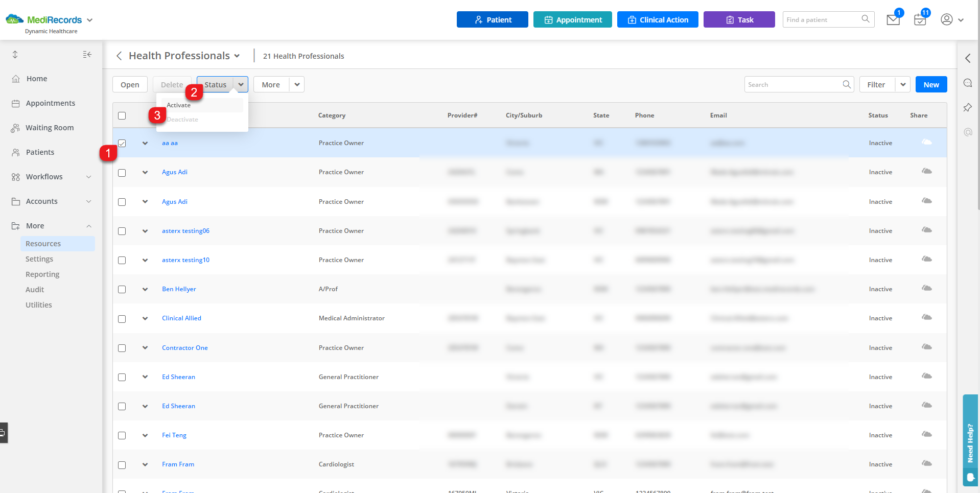Screen dimensions: 980x493
Task: Click share cloud icon for aa aa
Action: point(926,142)
